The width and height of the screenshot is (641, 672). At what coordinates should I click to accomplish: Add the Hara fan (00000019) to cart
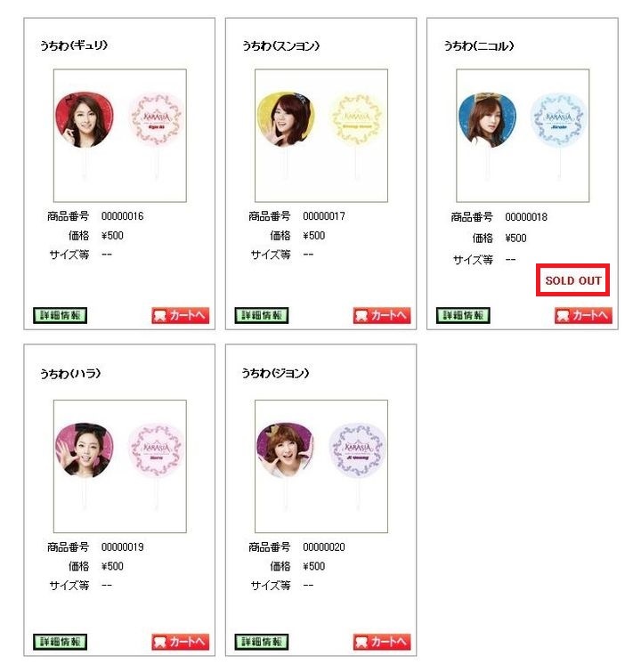pos(180,642)
